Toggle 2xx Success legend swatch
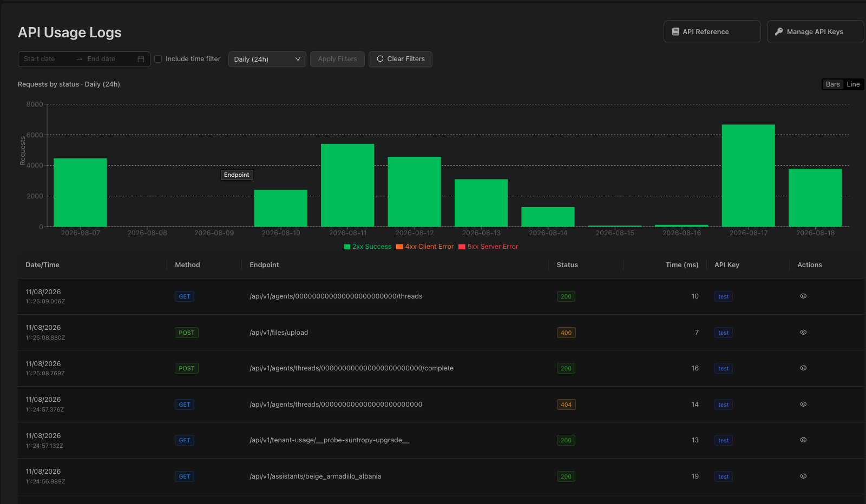Viewport: 866px width, 504px height. tap(347, 247)
